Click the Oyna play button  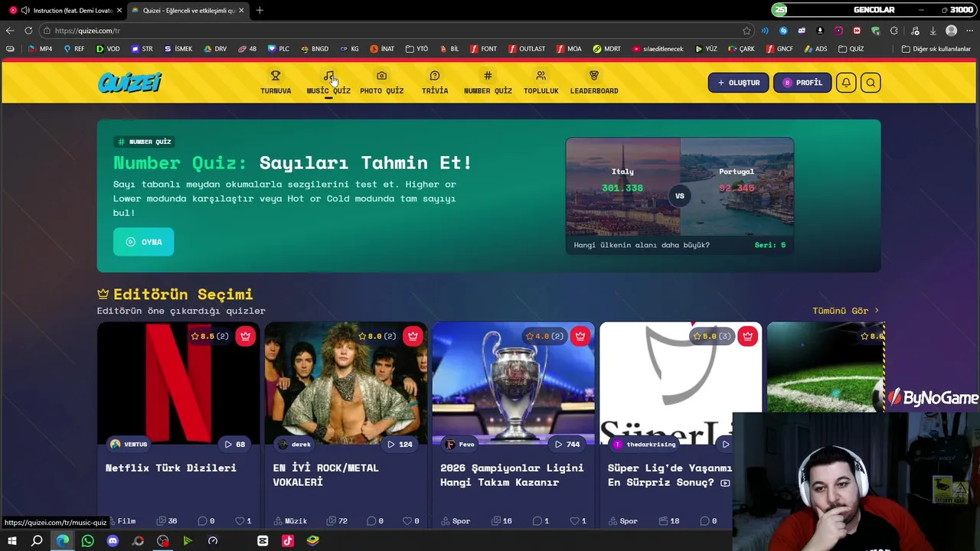(144, 242)
